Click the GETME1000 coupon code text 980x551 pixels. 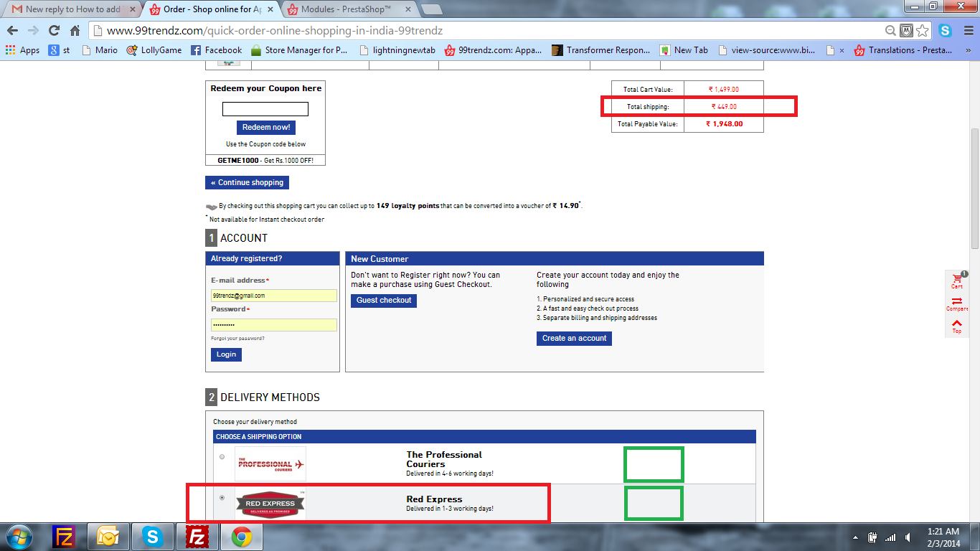point(238,160)
